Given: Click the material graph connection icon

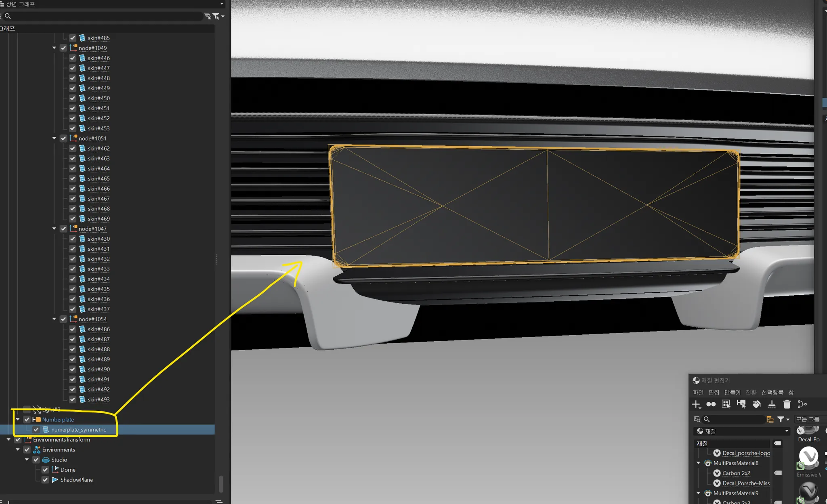Looking at the screenshot, I should pyautogui.click(x=802, y=404).
